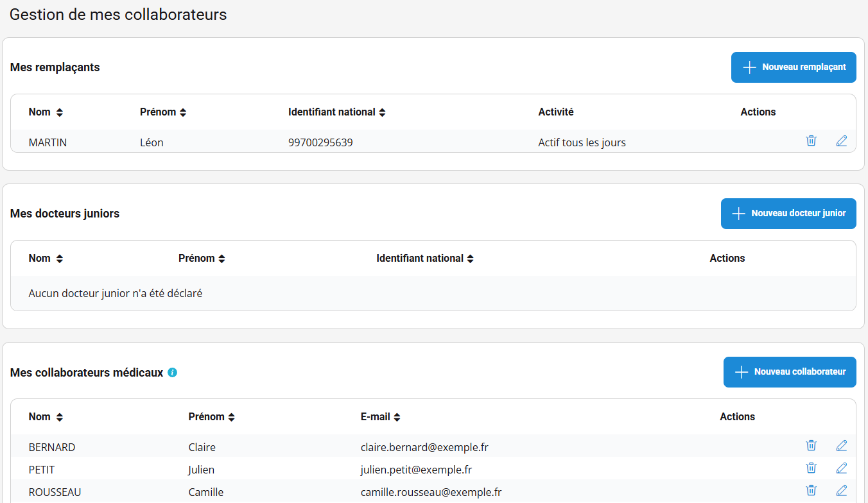
Task: Delete collaborator ROUSSEAU Camille via trash icon
Action: (811, 490)
